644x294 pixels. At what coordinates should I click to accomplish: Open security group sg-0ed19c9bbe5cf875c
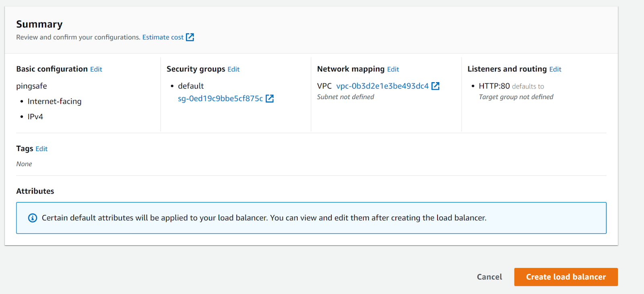[220, 99]
